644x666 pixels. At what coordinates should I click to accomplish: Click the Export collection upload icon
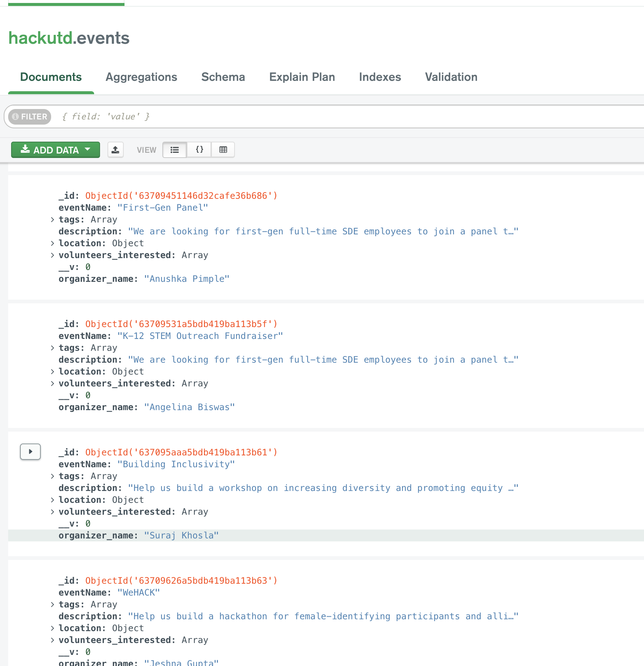116,150
